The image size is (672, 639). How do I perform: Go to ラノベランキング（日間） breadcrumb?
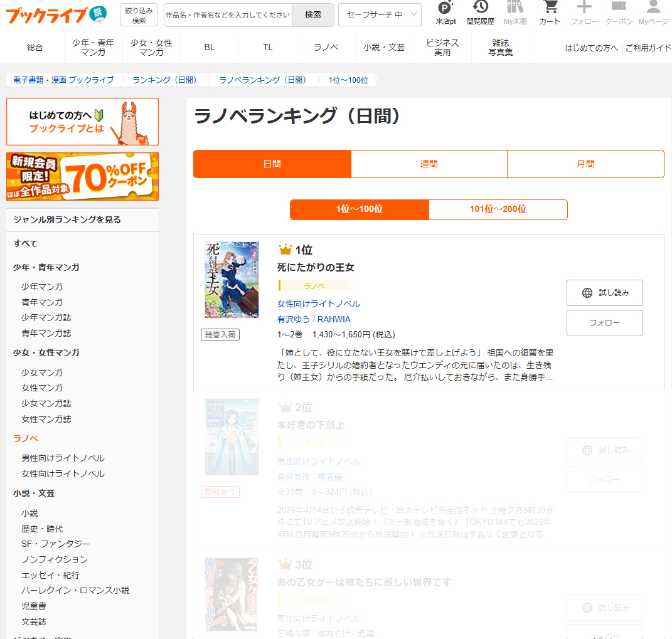(x=262, y=80)
